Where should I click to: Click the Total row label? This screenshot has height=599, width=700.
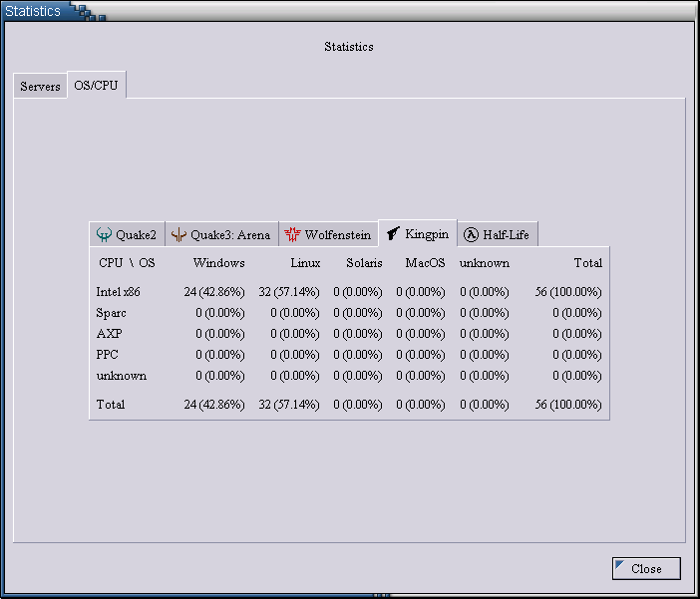pyautogui.click(x=111, y=405)
